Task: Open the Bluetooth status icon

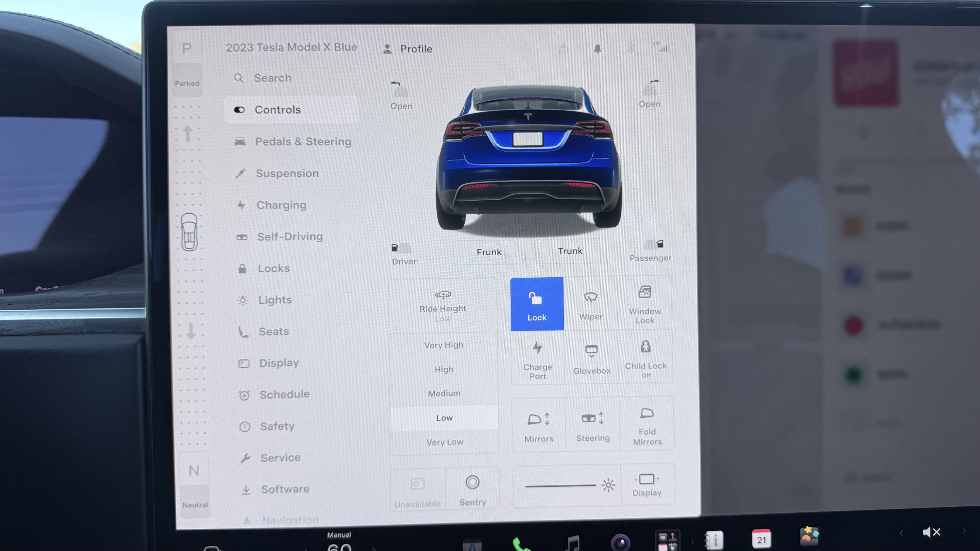Action: [631, 48]
